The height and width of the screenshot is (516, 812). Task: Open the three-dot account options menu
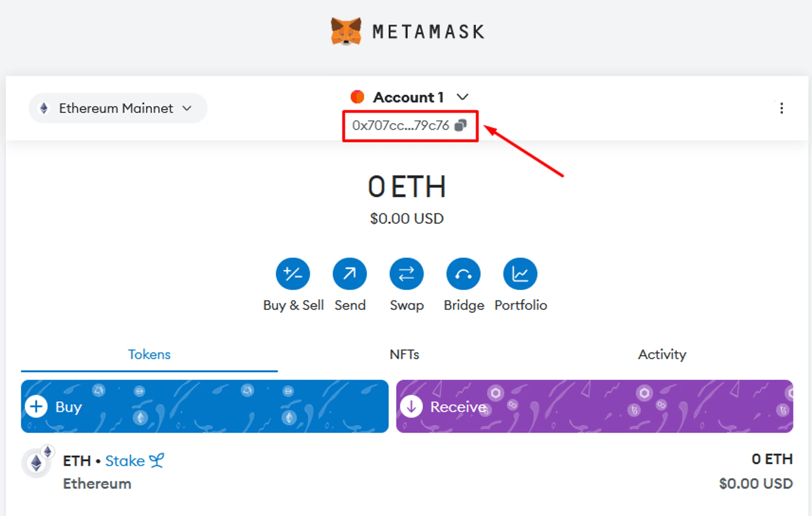click(x=781, y=108)
